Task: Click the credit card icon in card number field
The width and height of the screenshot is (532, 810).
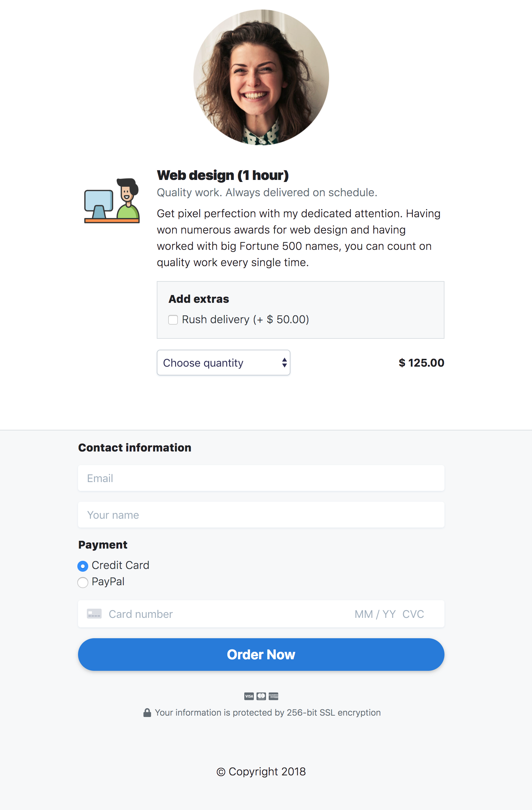Action: [94, 614]
